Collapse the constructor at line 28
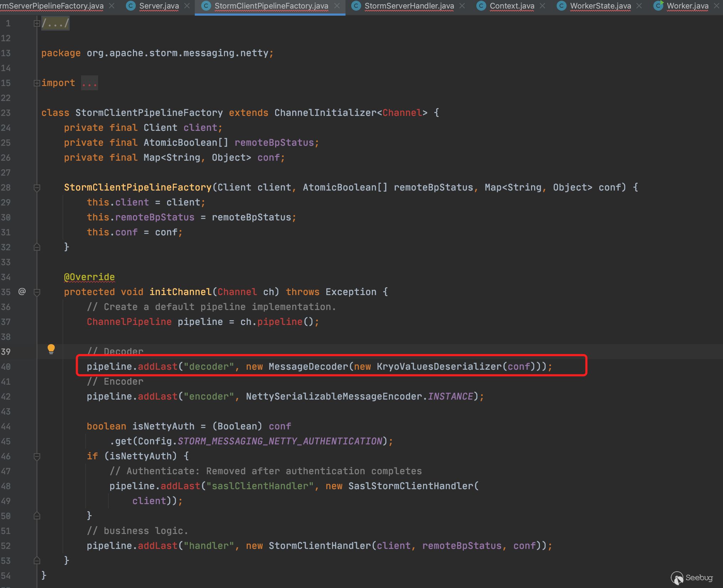723x588 pixels. 37,187
